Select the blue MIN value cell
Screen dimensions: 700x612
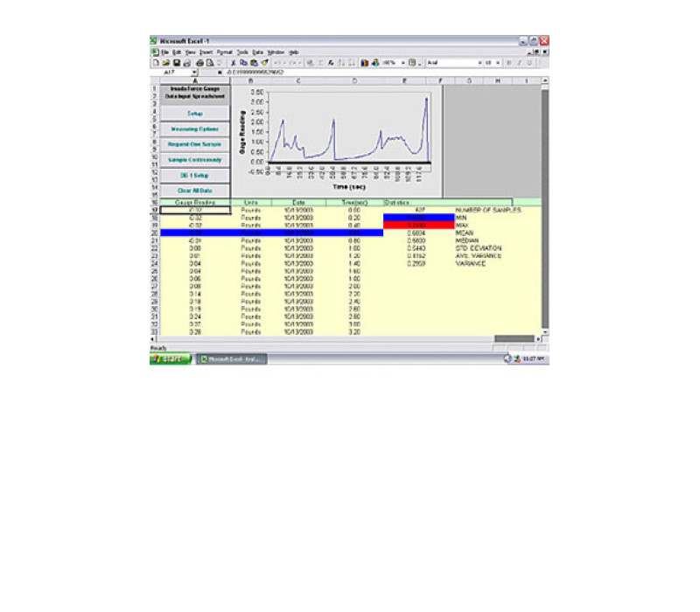[418, 218]
